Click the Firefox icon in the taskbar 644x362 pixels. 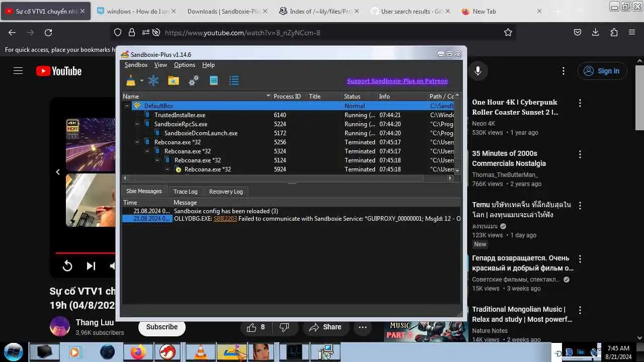138,352
